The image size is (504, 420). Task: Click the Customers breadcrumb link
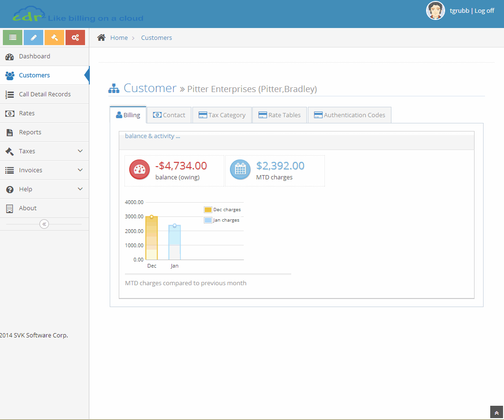[157, 38]
